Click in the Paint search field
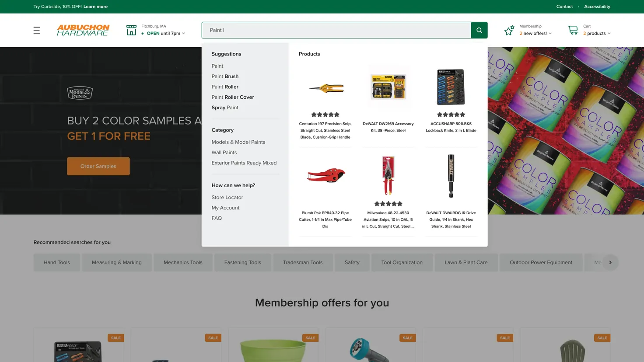644x362 pixels. [x=336, y=30]
